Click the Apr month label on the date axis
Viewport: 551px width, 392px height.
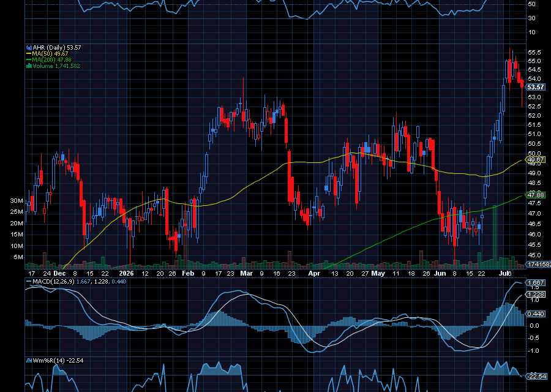[x=314, y=273]
